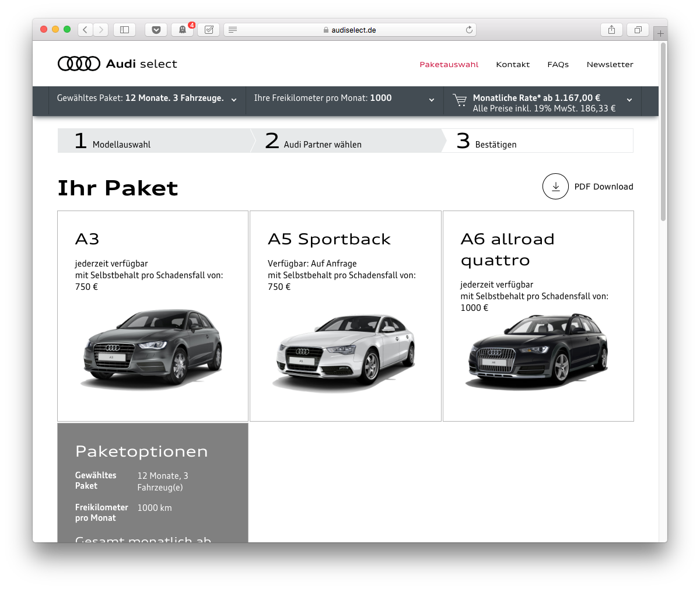Open the Kontakt menu item
The image size is (700, 589).
point(513,64)
